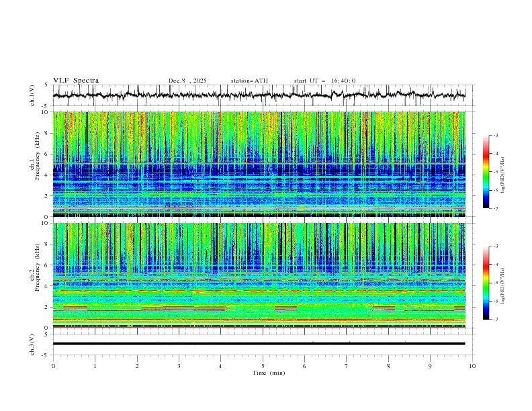Select the station=ATH label
This screenshot has height=411, width=532.
249,81
